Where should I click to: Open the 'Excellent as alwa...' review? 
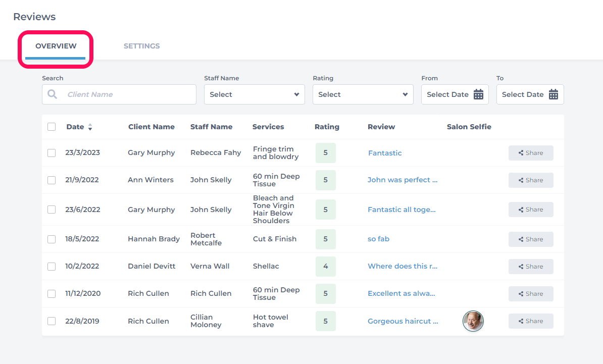pyautogui.click(x=401, y=293)
